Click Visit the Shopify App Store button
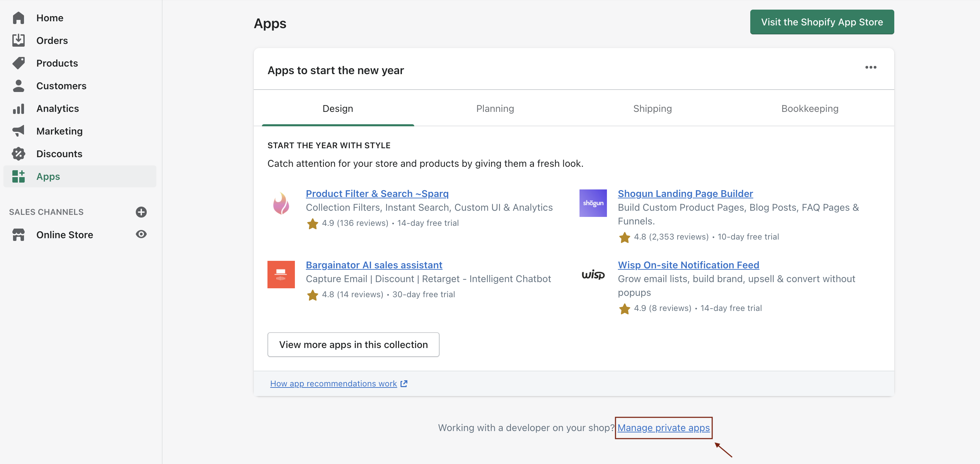The height and width of the screenshot is (464, 980). [x=822, y=22]
